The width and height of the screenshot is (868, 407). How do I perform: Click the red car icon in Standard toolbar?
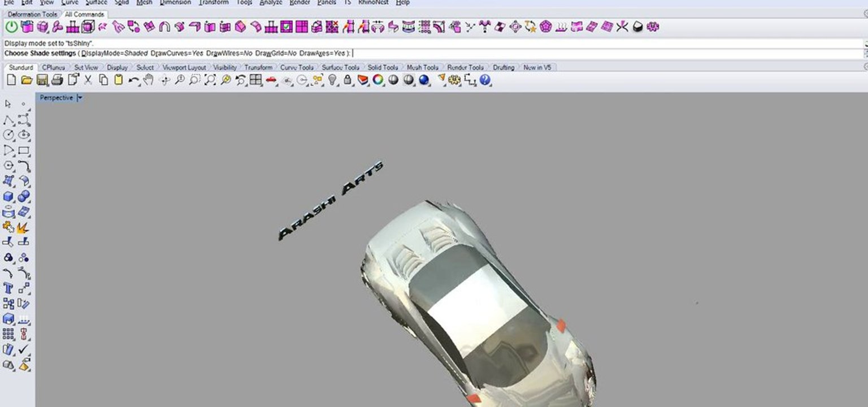point(271,80)
